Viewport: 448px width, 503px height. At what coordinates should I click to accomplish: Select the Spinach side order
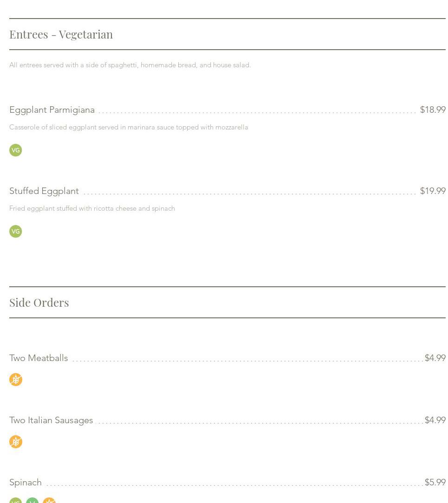pos(26,483)
